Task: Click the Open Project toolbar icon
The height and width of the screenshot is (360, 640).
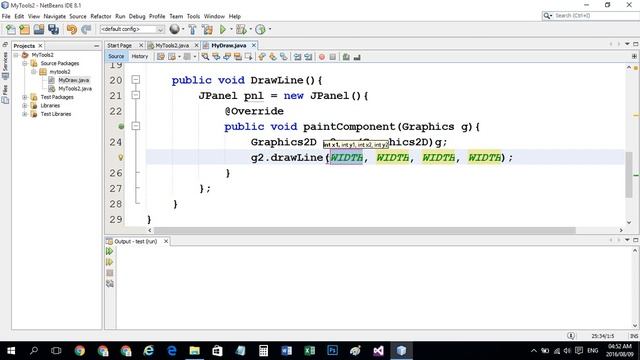Action: coord(39,29)
